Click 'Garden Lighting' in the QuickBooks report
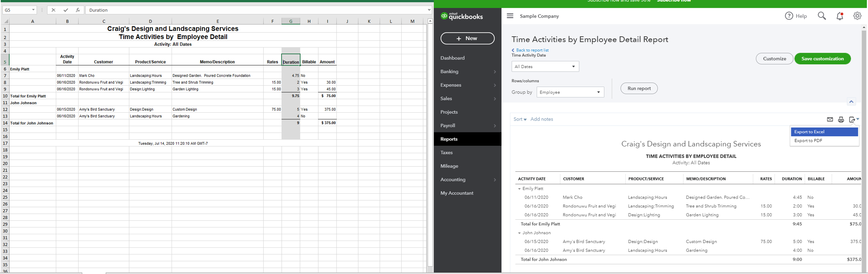 click(x=702, y=215)
